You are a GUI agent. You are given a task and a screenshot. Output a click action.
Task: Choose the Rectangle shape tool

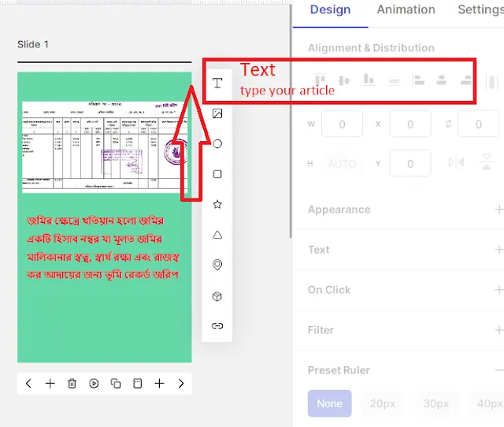click(x=217, y=174)
